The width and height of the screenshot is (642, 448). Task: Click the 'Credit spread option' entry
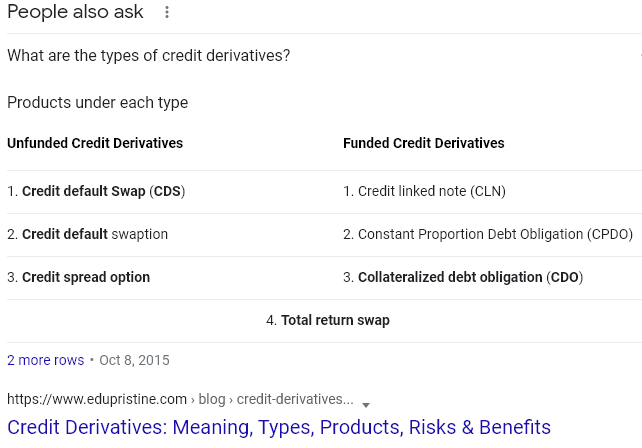[79, 277]
